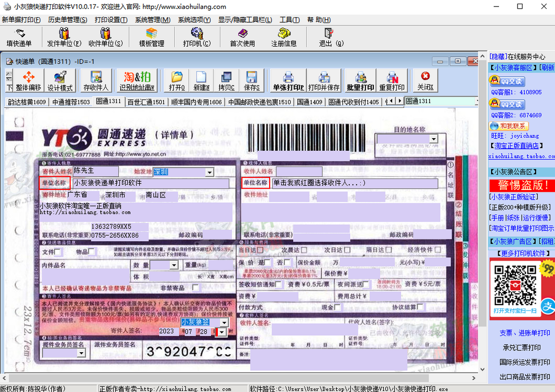Open 收件单位(S) recipient management

click(106, 37)
